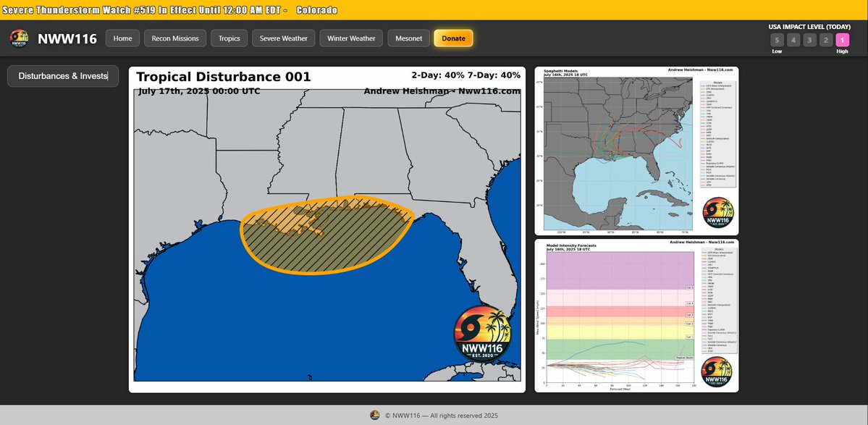Select impact level 3 box
This screenshot has width=868, height=425.
click(810, 40)
